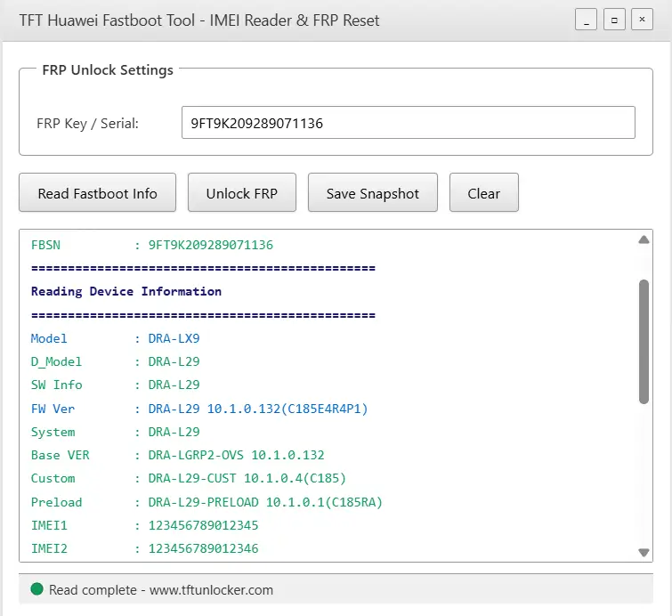This screenshot has width=672, height=616.
Task: Focus the FRP Key / Serial input field
Action: [x=408, y=123]
